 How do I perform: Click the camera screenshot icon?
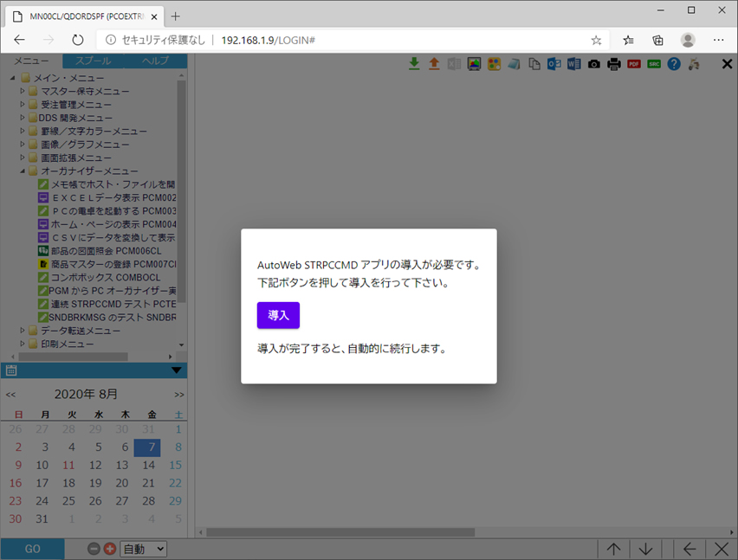593,63
